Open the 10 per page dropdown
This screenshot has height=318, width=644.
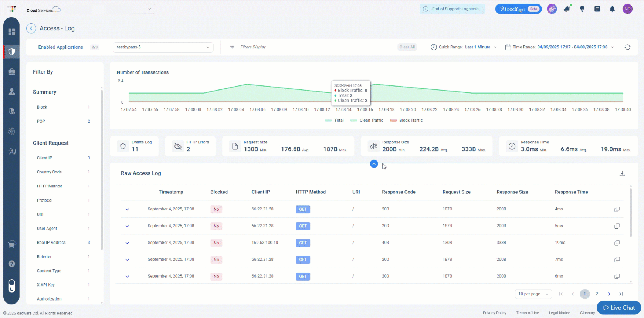[x=533, y=294]
